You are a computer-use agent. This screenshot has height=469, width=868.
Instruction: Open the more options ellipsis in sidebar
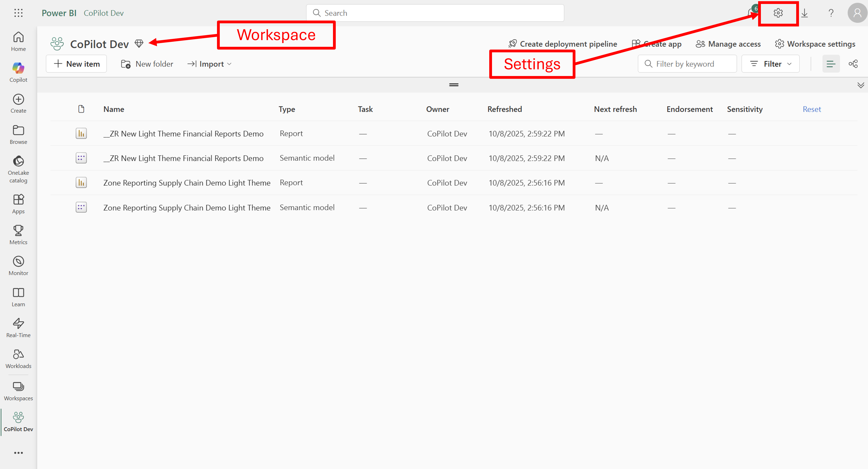tap(19, 453)
